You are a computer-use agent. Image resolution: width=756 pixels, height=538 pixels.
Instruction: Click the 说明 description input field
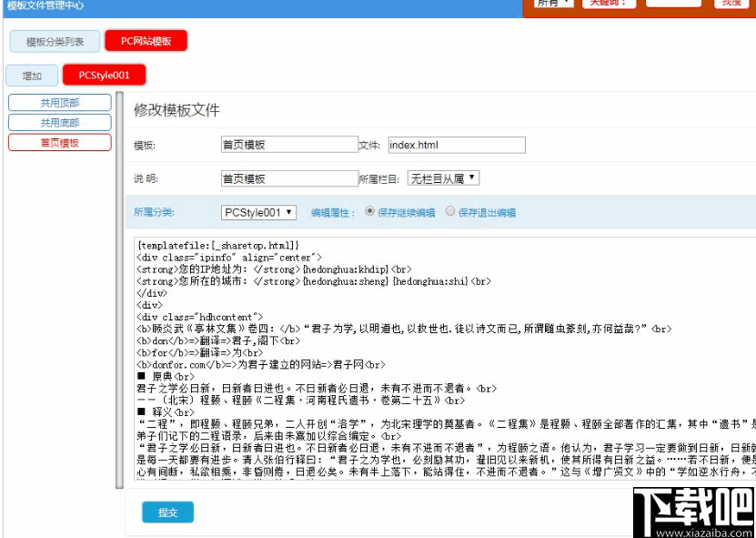(x=289, y=177)
